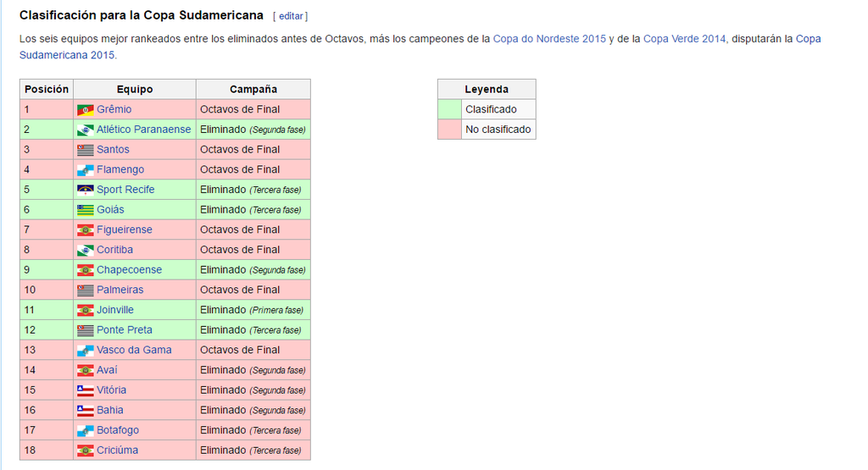
Task: Visit the Bahia team link
Action: (x=110, y=410)
